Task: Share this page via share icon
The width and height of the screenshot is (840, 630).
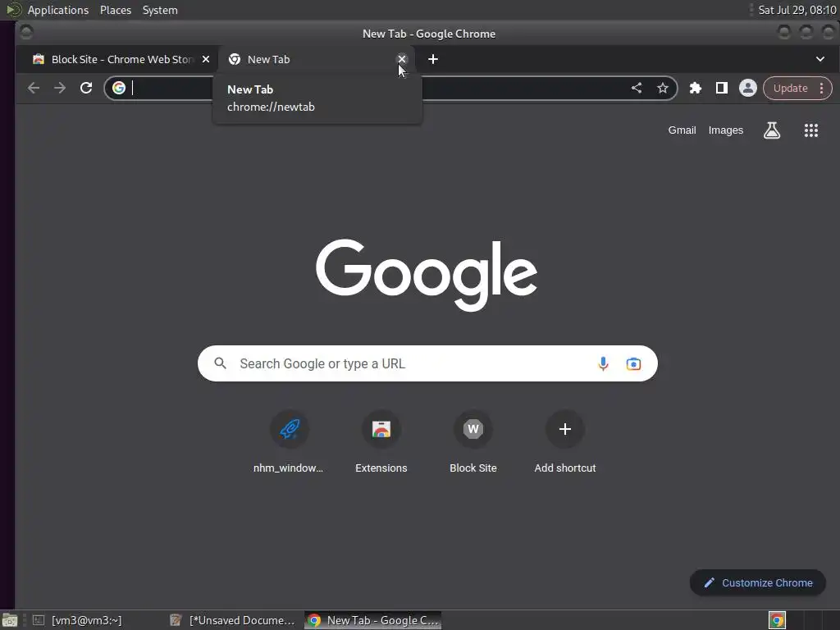Action: (x=637, y=88)
